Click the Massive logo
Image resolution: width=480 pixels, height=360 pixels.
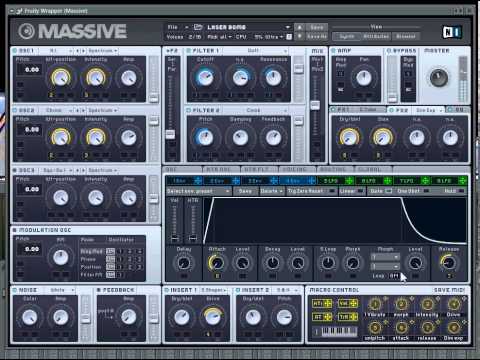tap(73, 31)
